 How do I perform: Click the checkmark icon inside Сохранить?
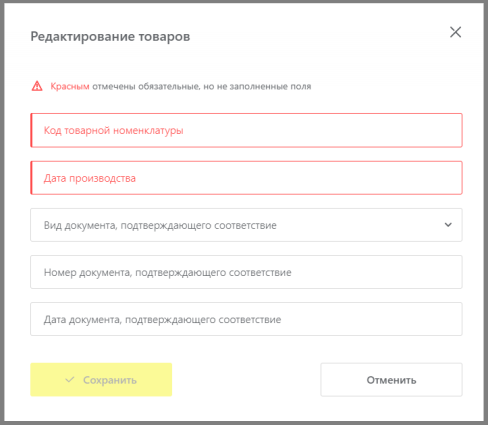70,380
